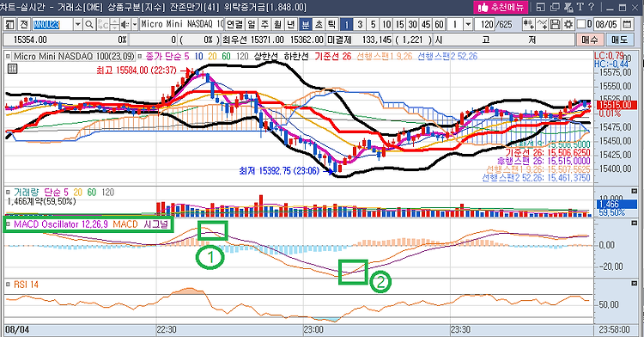Image resolution: width=644 pixels, height=337 pixels.
Task: Switch chart period to 틱 (tick)
Action: 331,25
